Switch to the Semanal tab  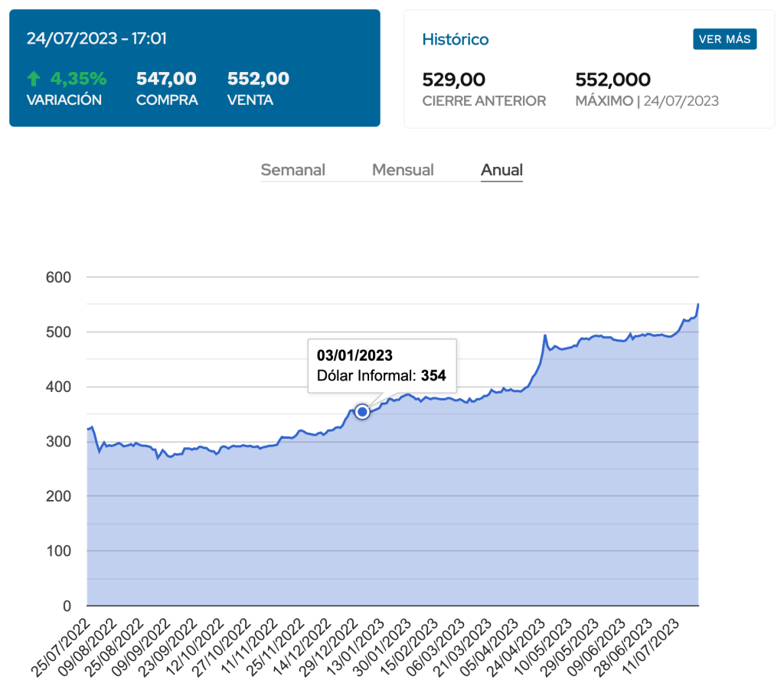292,170
